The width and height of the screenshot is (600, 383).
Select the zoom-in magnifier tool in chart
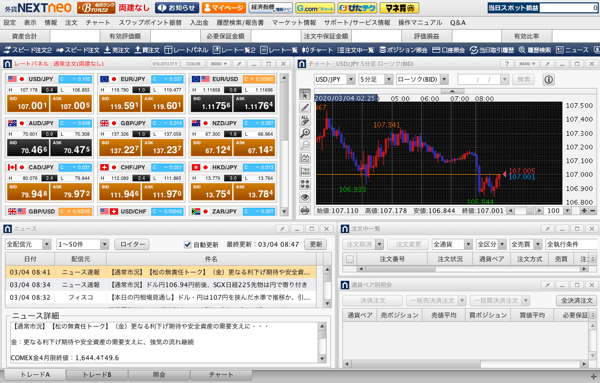coord(305,133)
